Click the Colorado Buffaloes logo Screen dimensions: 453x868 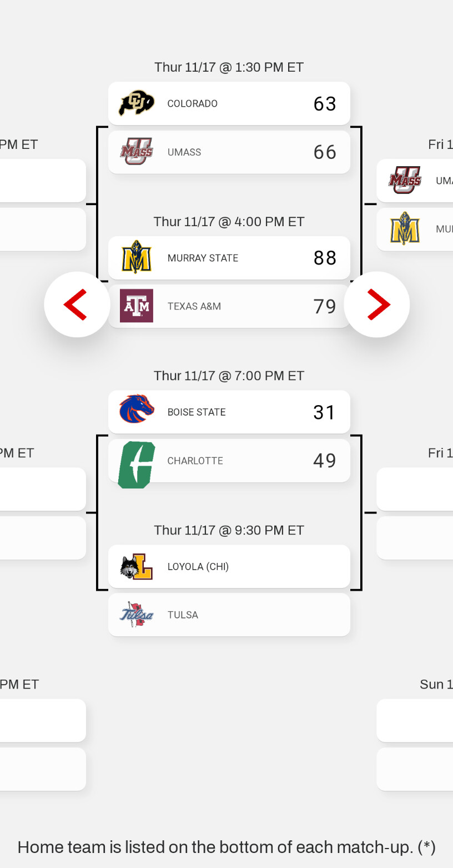(x=137, y=103)
